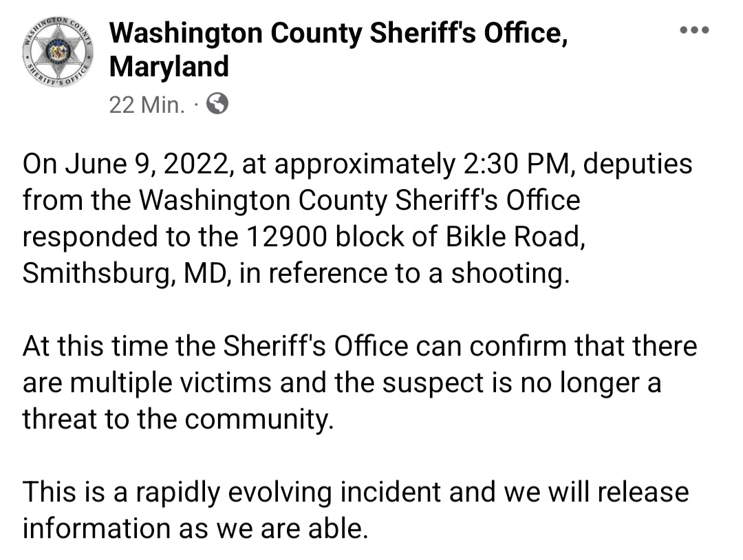
Task: Open the three-dot post options menu
Action: point(694,30)
